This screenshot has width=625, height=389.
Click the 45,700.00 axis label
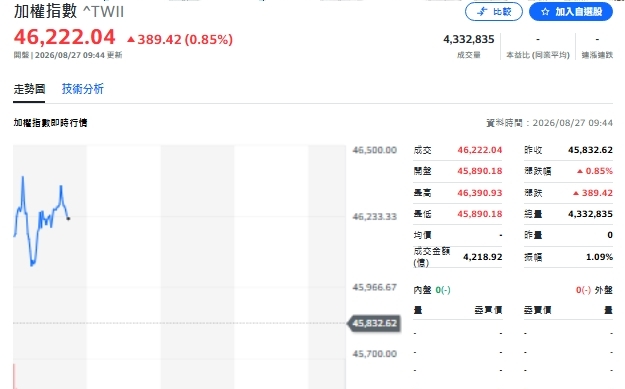click(x=375, y=354)
